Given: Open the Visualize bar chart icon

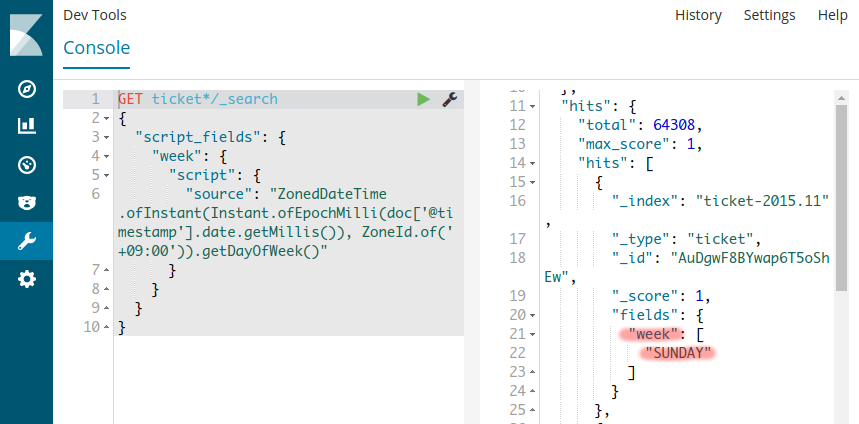Looking at the screenshot, I should (x=27, y=126).
